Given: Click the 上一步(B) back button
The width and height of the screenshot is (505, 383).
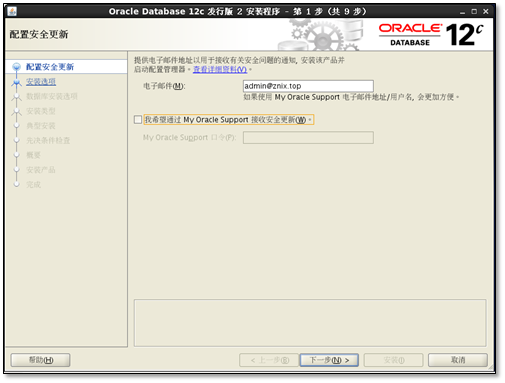Looking at the screenshot, I should [269, 360].
